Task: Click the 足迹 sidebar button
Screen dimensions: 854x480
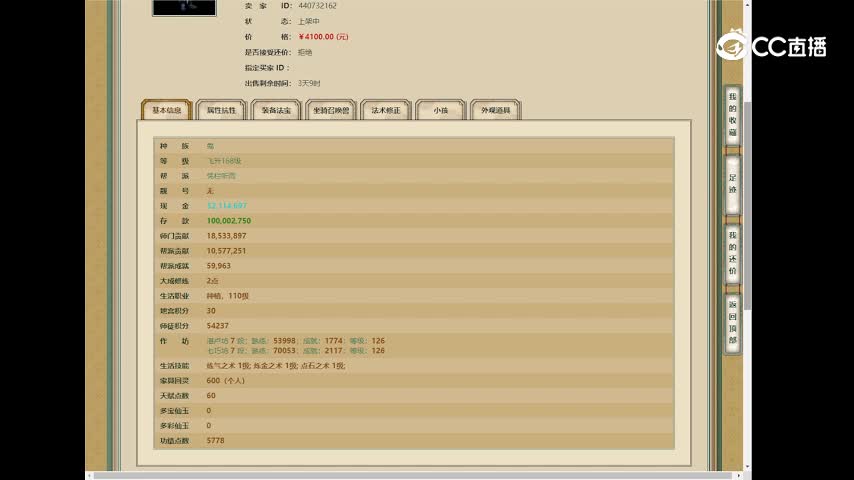Action: 732,183
